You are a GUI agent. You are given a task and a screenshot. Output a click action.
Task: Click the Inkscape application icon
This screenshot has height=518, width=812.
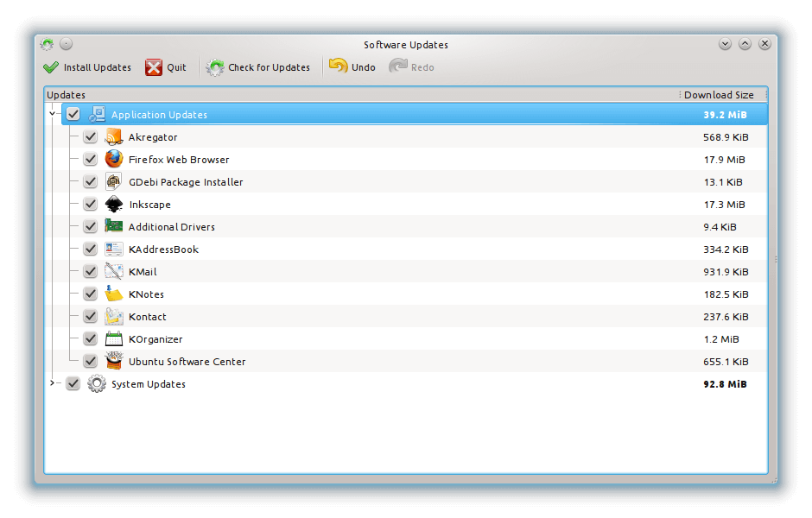[114, 205]
